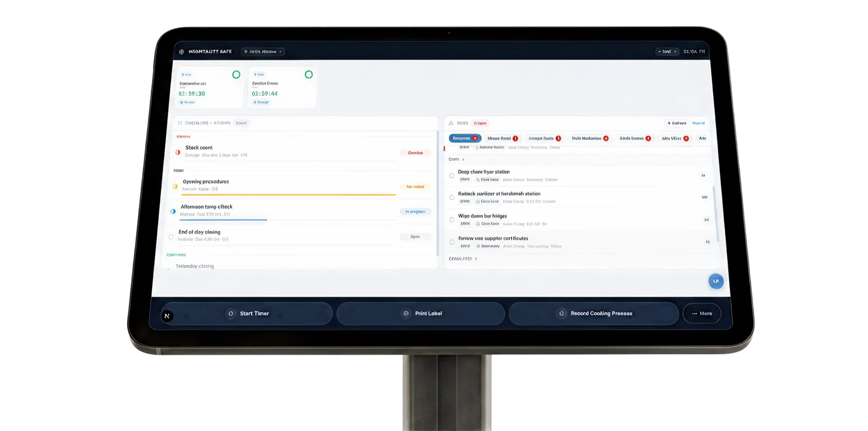Click the yellow status badge on Opening procedures
This screenshot has height=431, width=868.
[416, 187]
